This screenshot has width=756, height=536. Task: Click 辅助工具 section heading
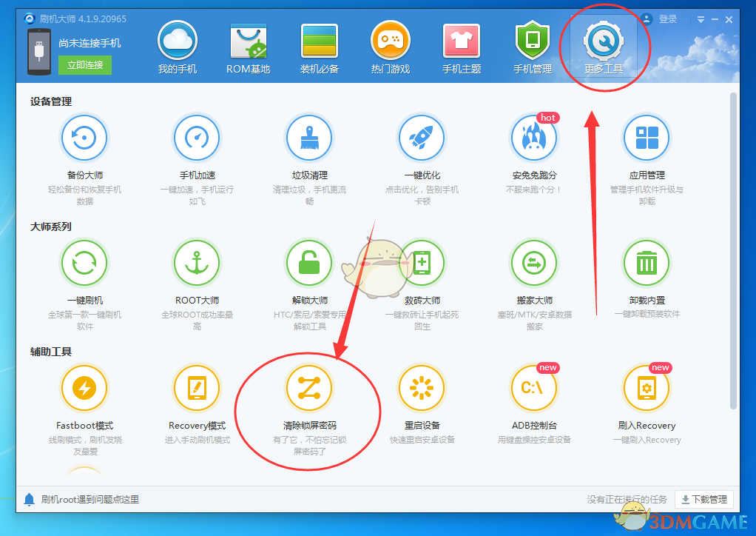50,352
